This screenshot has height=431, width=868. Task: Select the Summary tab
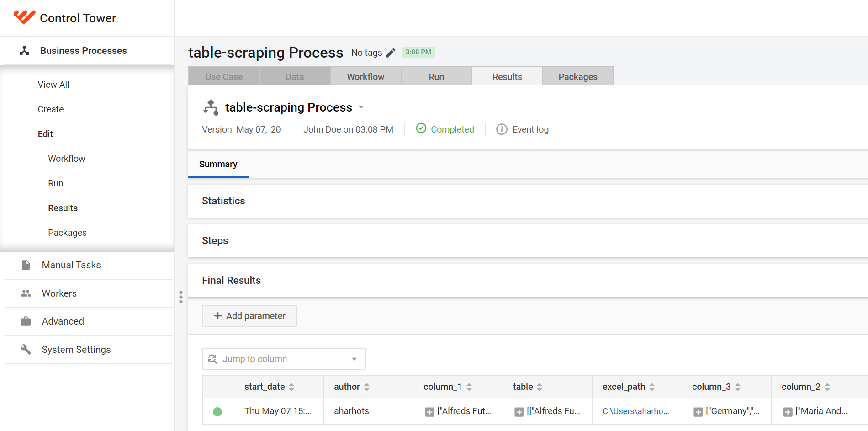point(218,164)
